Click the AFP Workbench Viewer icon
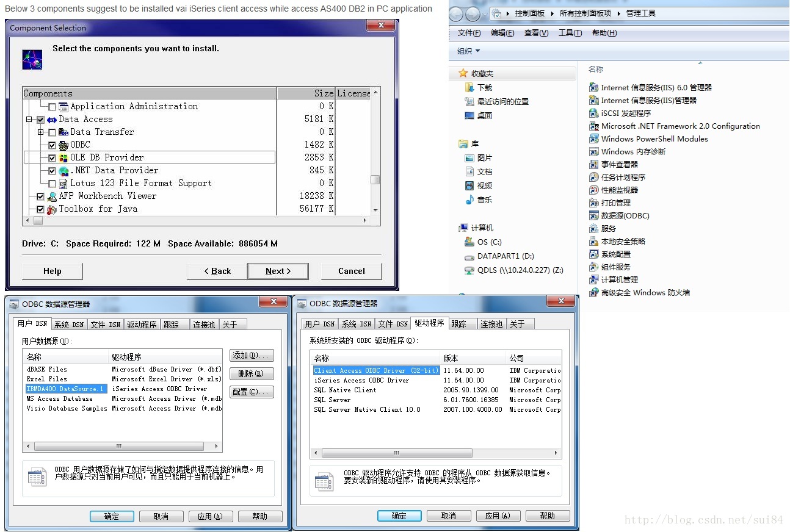Image resolution: width=790 pixels, height=532 pixels. point(52,196)
